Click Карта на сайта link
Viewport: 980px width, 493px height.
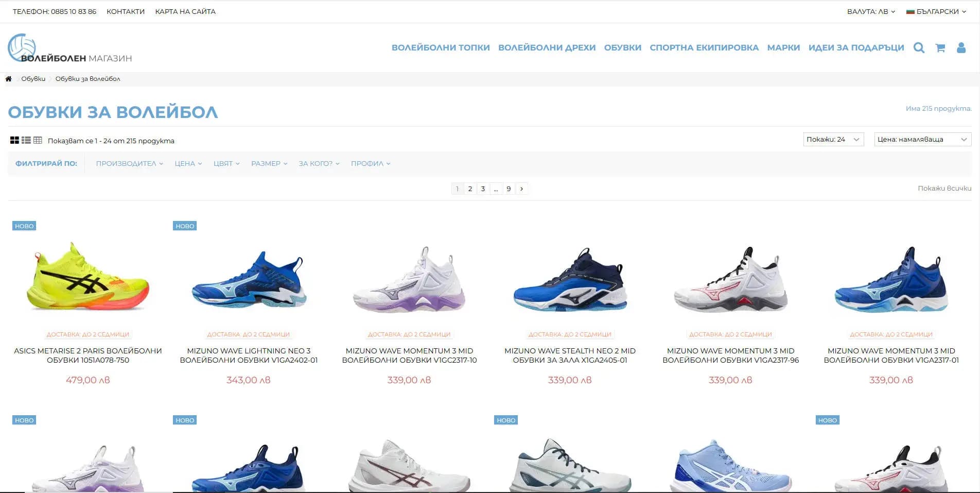pos(185,11)
